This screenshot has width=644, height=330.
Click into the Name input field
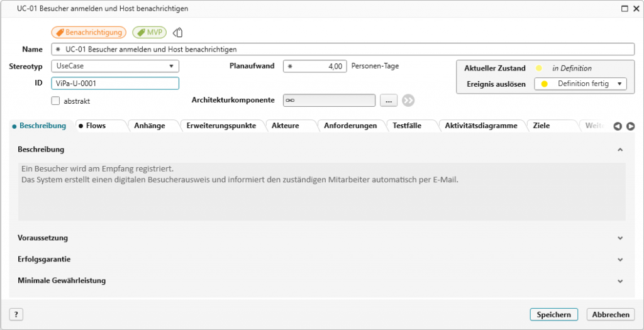(x=343, y=49)
